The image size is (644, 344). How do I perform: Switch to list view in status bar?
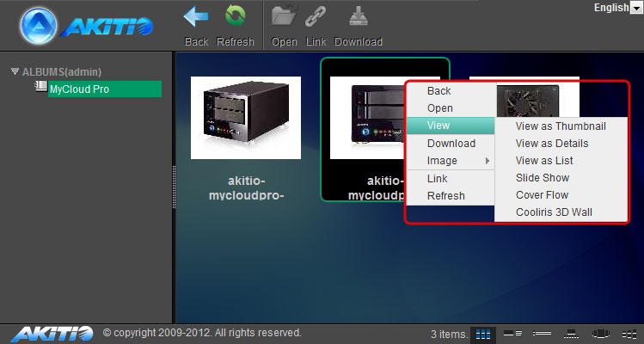(x=542, y=333)
